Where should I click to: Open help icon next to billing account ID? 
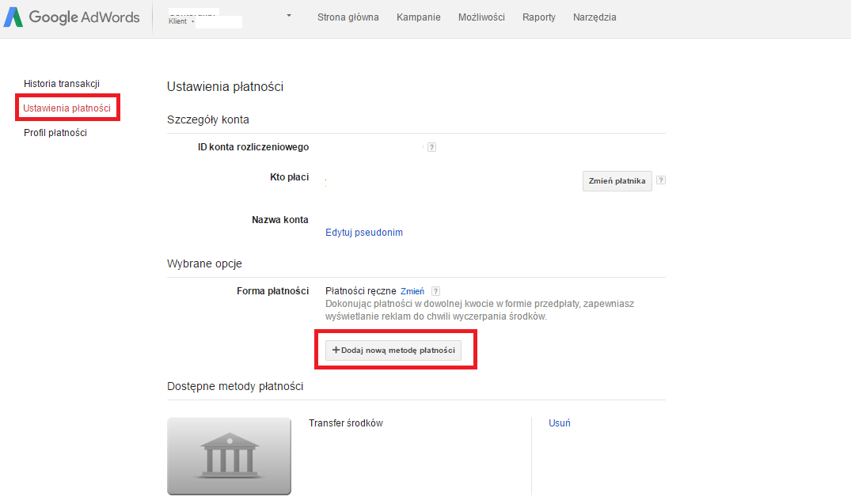point(432,147)
